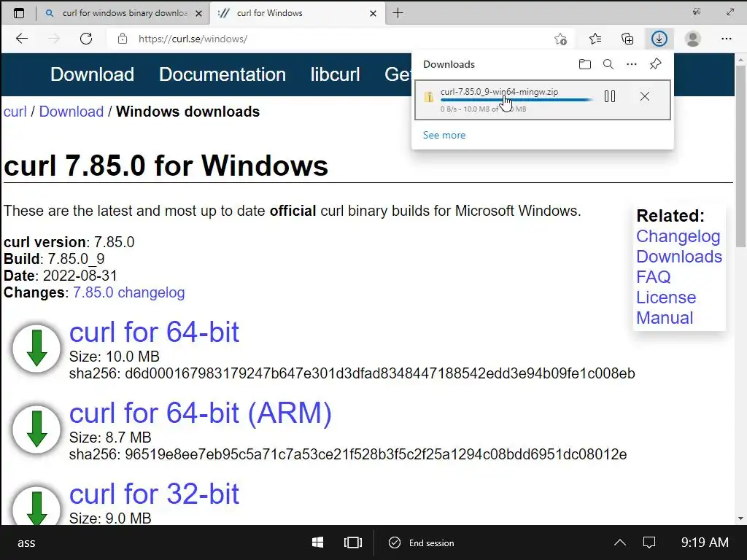Click End session in taskbar
Image resolution: width=747 pixels, height=560 pixels.
pos(422,542)
